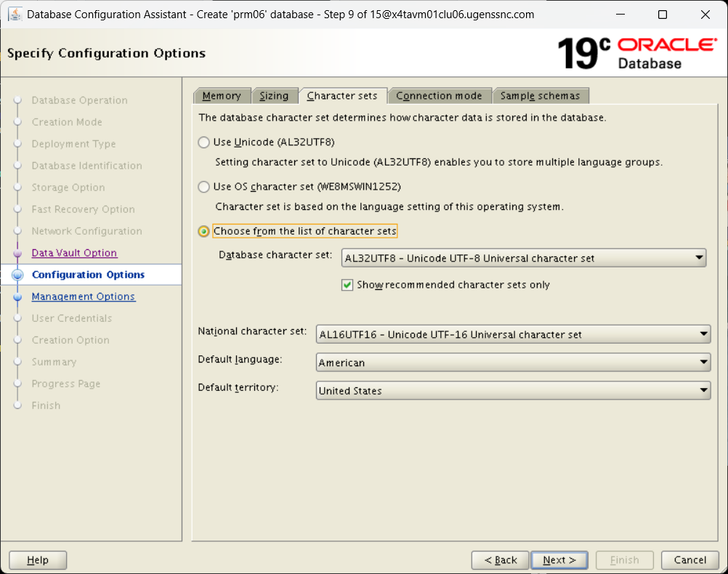Switch to the Sizing tab
728x574 pixels.
pos(274,96)
